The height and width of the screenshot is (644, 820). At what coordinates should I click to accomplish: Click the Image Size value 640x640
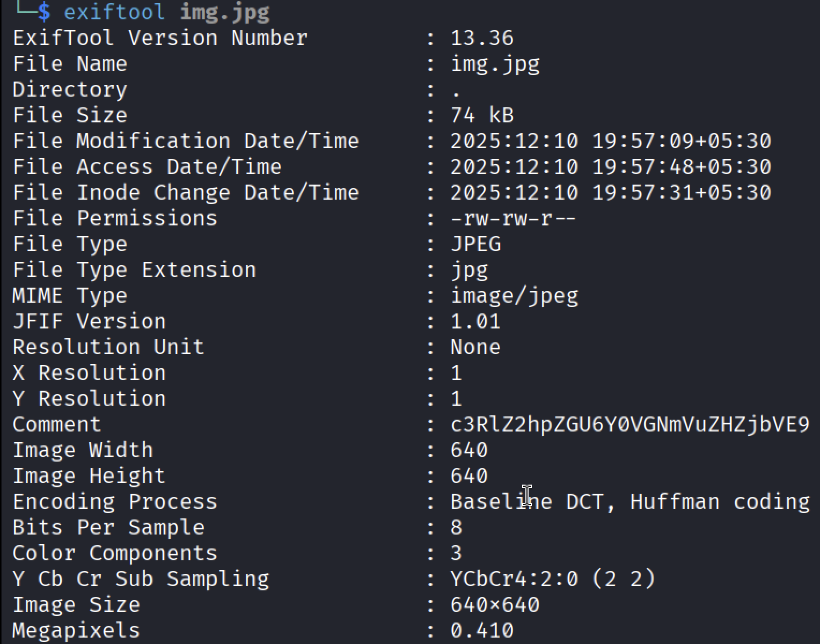coord(495,605)
